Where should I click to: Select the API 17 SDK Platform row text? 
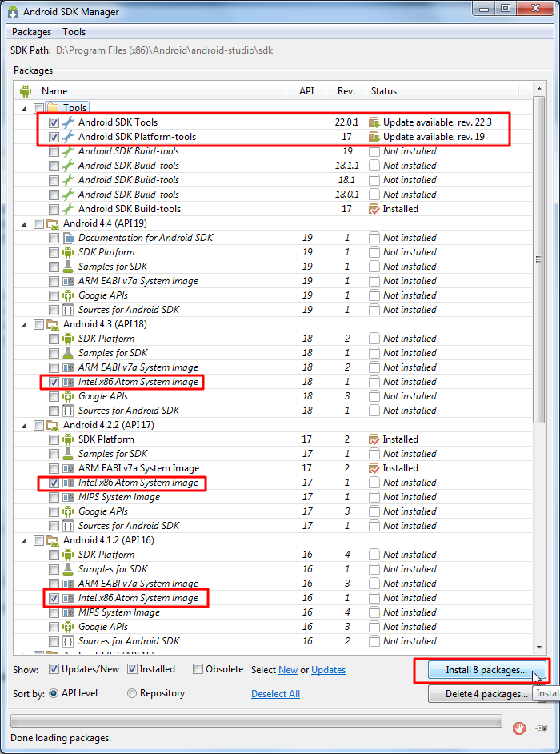point(106,439)
